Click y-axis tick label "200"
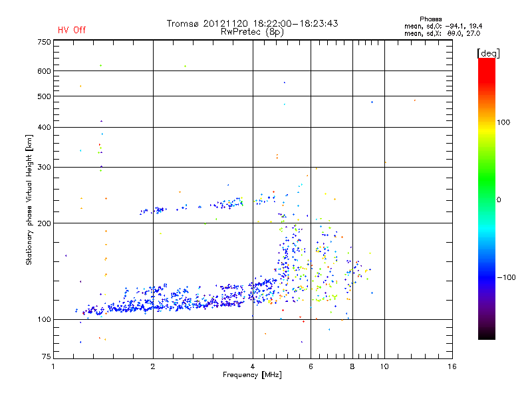532x399 pixels. coord(45,223)
